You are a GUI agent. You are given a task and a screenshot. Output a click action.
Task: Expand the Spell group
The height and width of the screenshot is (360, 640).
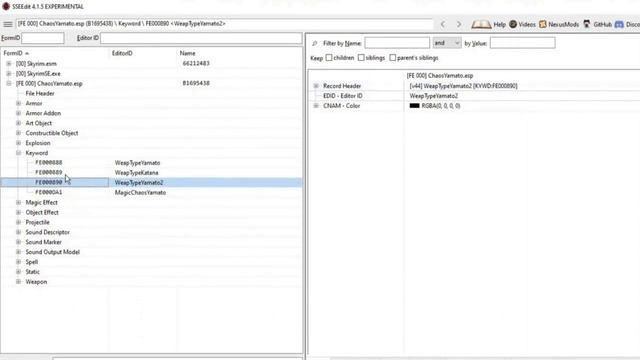tap(18, 262)
